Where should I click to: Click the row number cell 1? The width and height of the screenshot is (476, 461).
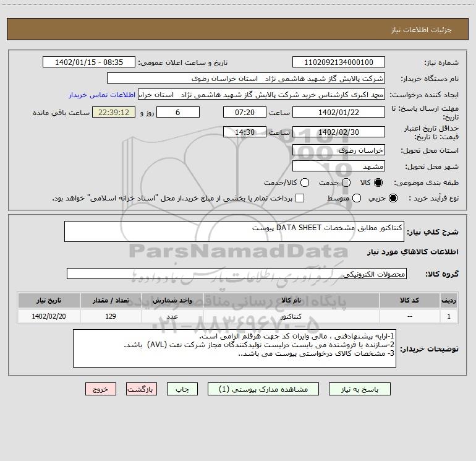click(x=449, y=316)
